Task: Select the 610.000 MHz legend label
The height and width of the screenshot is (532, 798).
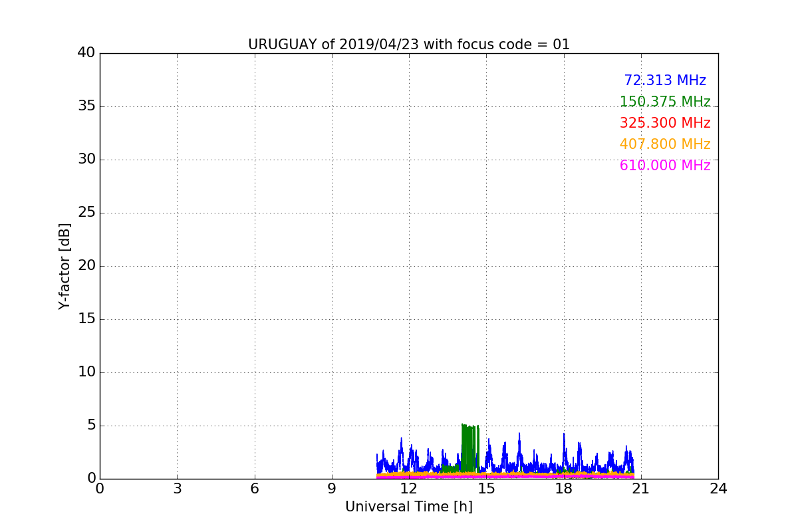Action: tap(665, 166)
